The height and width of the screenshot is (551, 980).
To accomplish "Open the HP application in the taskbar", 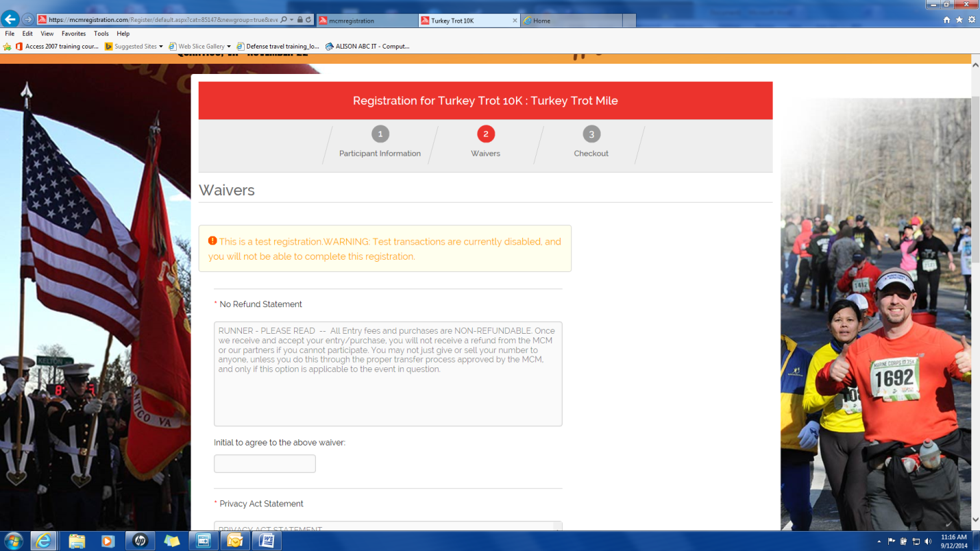I will click(x=140, y=541).
